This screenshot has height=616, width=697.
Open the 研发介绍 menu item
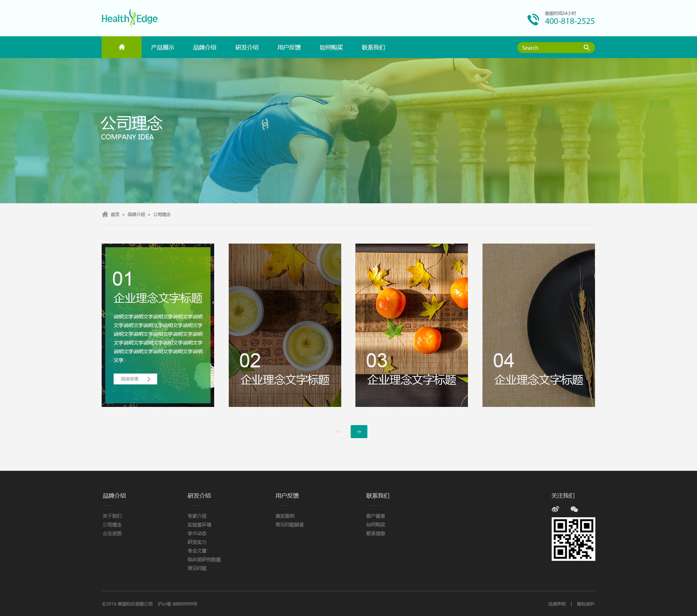point(247,48)
